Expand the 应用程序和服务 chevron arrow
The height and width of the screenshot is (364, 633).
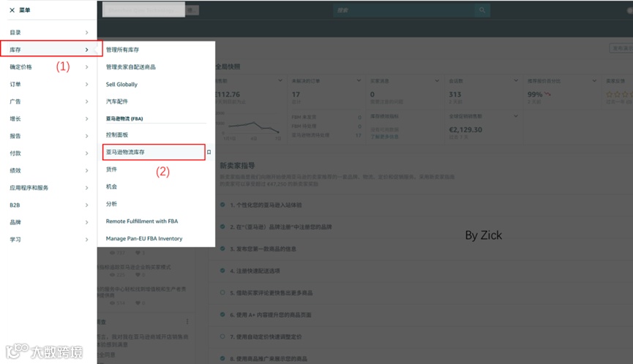[86, 188]
